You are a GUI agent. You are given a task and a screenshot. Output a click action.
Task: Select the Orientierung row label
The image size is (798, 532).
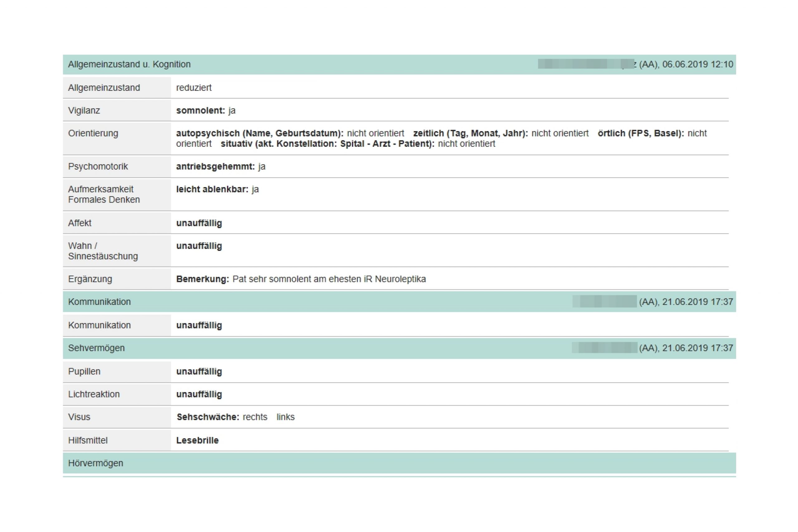click(x=93, y=133)
